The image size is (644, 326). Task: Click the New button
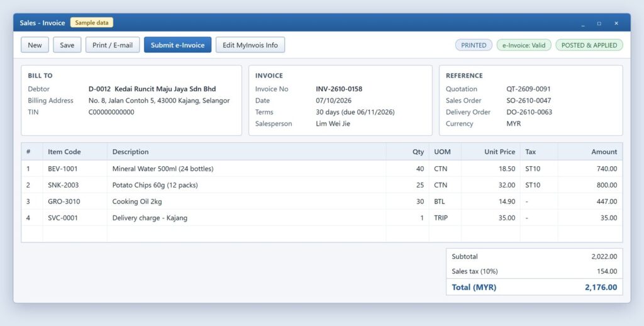[35, 45]
